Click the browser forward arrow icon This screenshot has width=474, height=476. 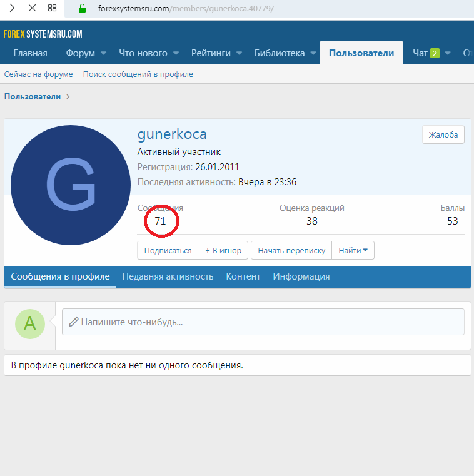(x=12, y=8)
